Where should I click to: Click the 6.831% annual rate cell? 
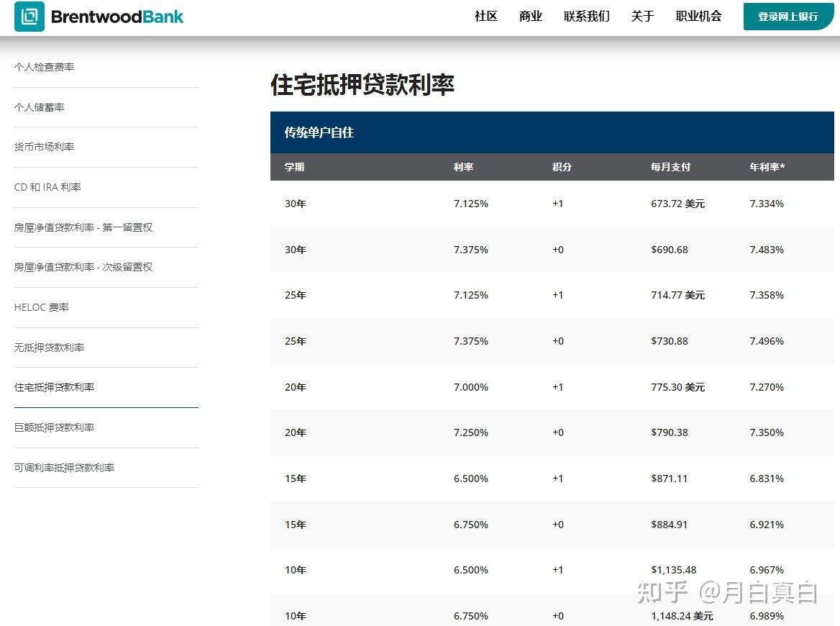767,478
